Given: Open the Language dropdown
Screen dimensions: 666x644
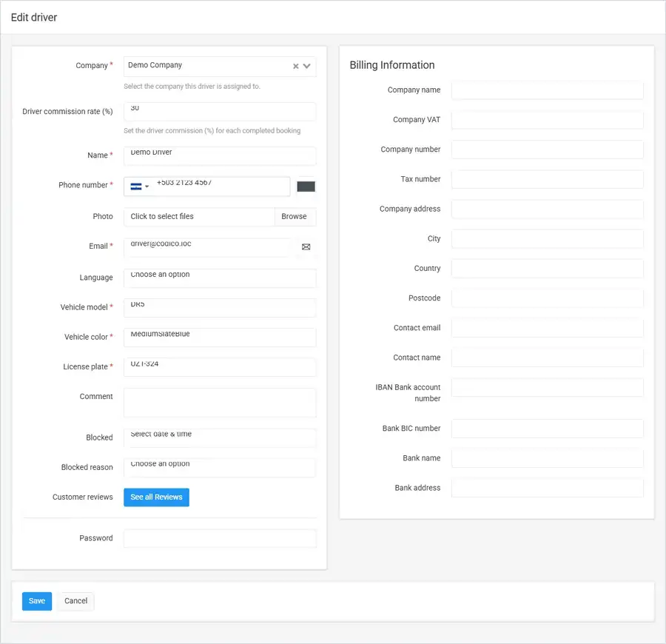Looking at the screenshot, I should (220, 278).
